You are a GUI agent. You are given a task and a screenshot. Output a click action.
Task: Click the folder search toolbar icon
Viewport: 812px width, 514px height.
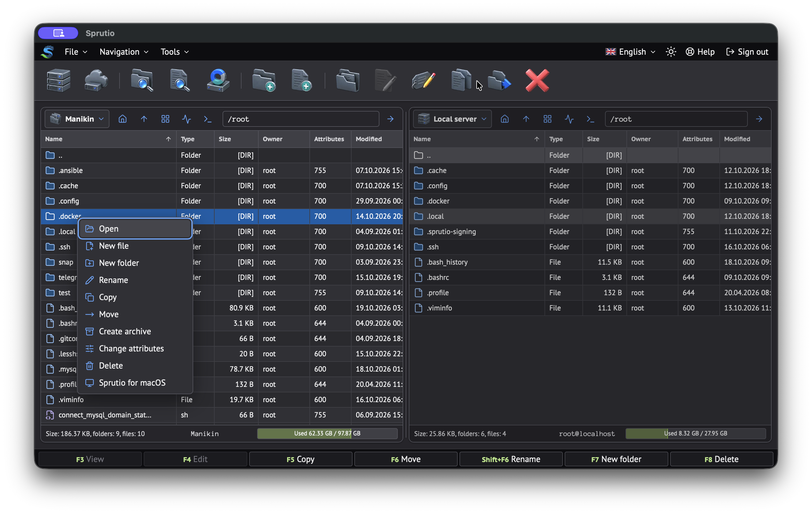[142, 81]
